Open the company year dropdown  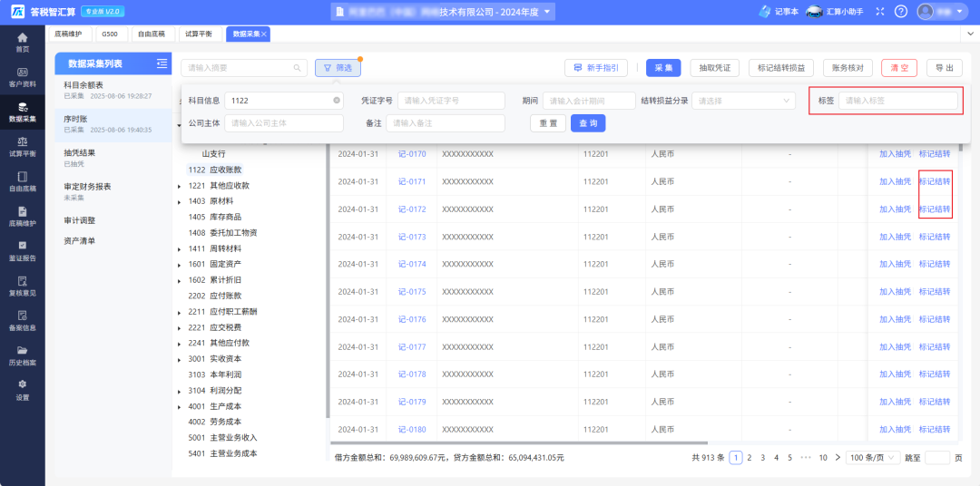pos(443,11)
